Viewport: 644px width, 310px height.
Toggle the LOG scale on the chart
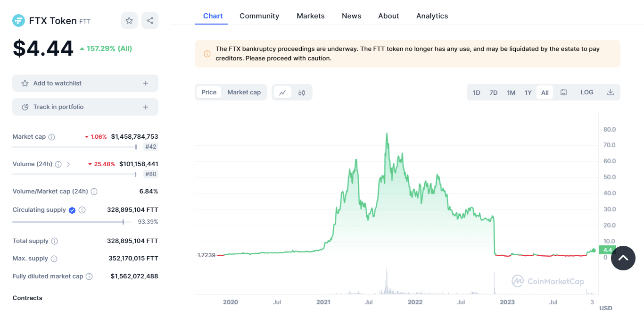pos(587,92)
